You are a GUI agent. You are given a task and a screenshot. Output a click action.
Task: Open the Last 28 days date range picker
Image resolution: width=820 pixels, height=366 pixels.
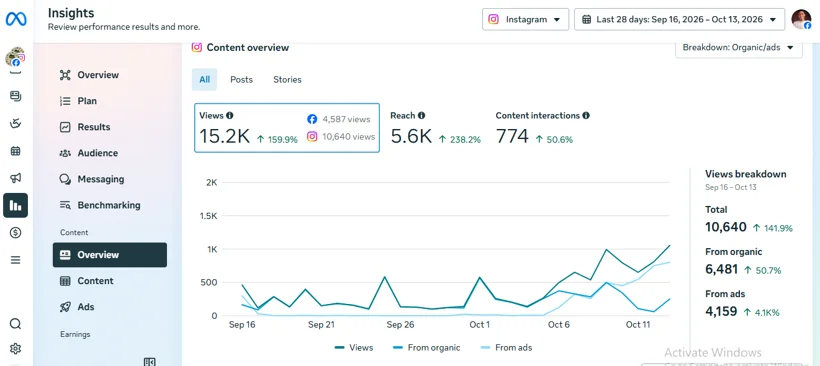click(x=679, y=19)
